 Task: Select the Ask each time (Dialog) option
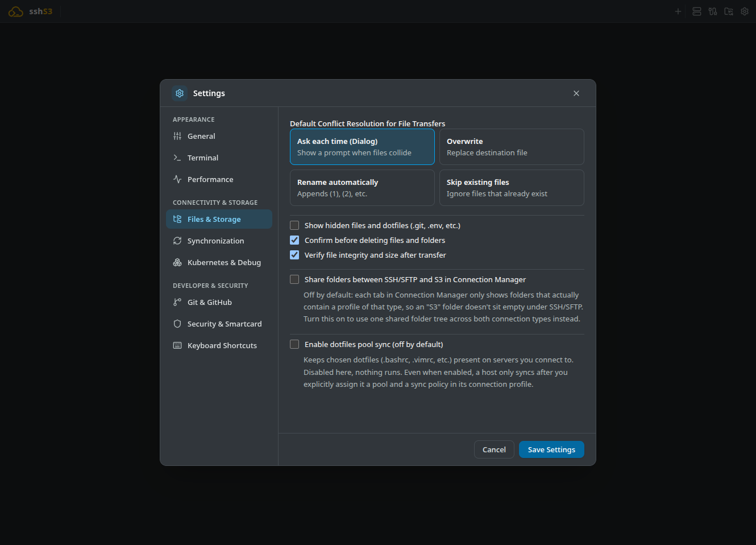362,147
